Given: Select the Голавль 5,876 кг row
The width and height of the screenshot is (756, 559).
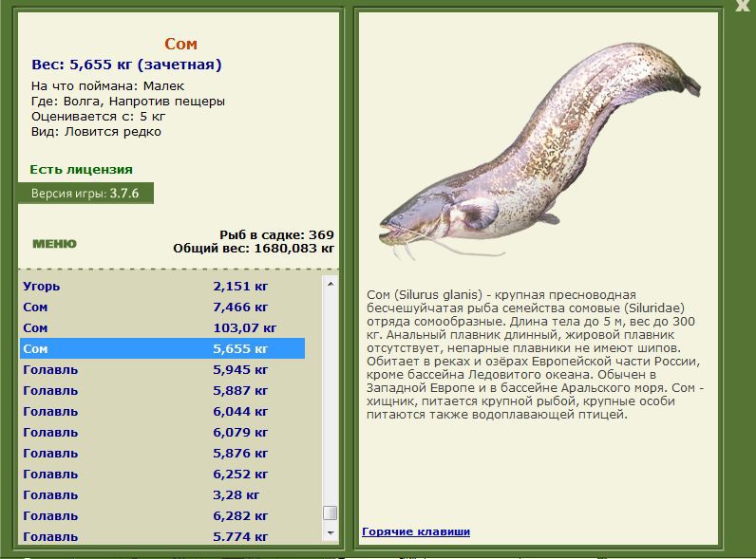Looking at the screenshot, I should point(162,453).
